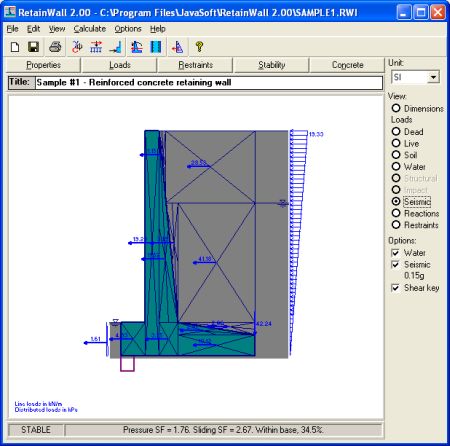The image size is (450, 446).
Task: Expand the Unit SI dropdown
Action: pyautogui.click(x=433, y=77)
